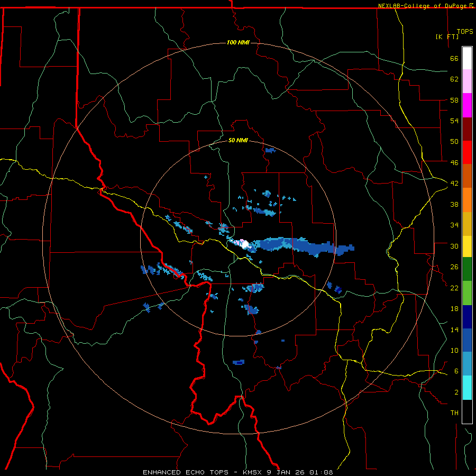Select the light green legend swatch

[x=467, y=293]
